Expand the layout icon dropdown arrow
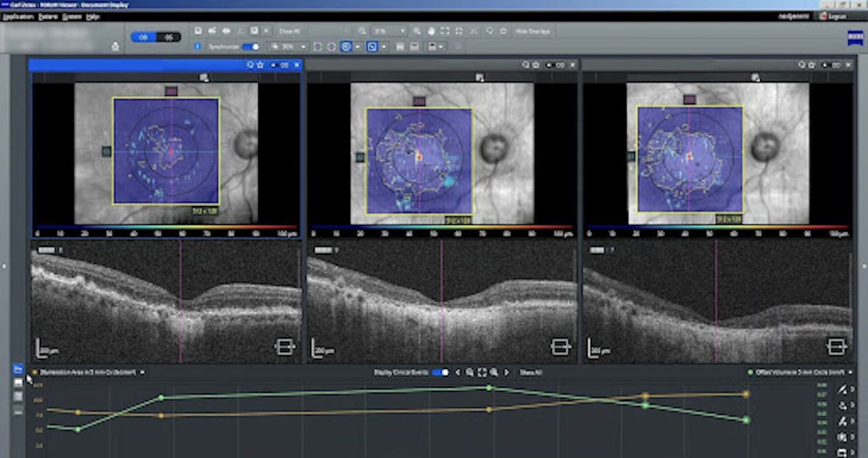The width and height of the screenshot is (868, 458). coord(441,47)
